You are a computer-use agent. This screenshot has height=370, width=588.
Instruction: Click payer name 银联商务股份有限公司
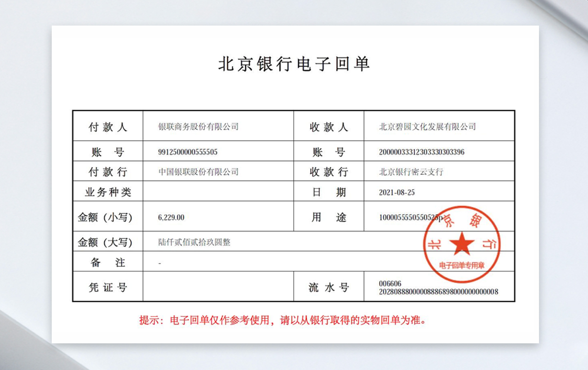[198, 127]
